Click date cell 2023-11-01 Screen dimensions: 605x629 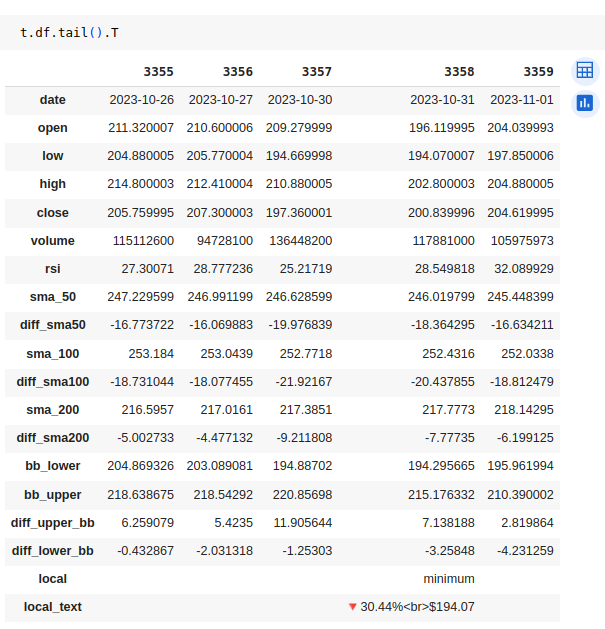click(522, 100)
